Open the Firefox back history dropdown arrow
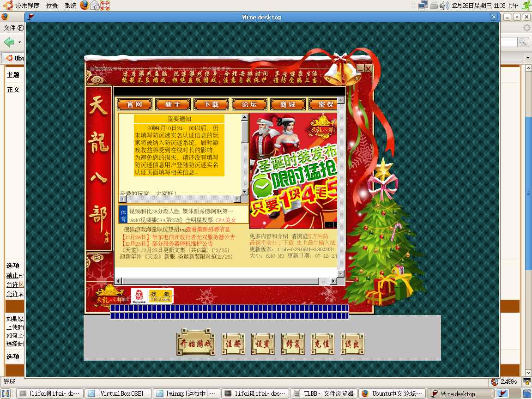The height and width of the screenshot is (399, 532). 20,42
